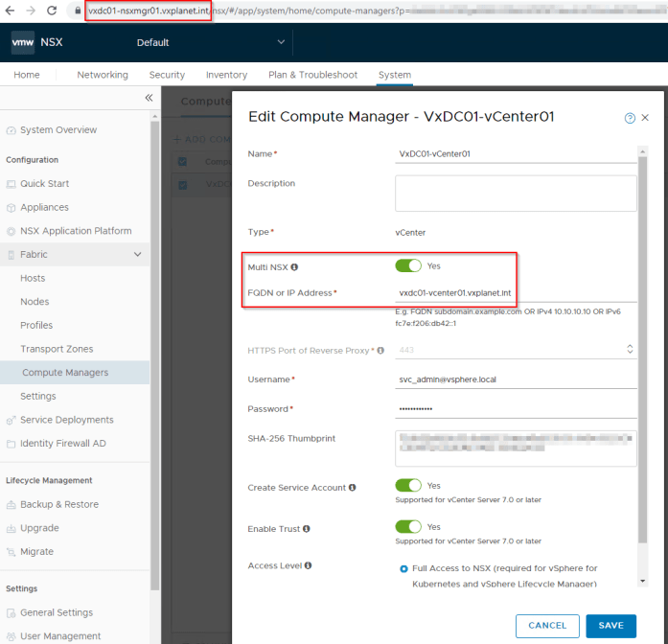668x644 pixels.
Task: Click the dialog scrollbar down arrow
Action: tap(643, 581)
